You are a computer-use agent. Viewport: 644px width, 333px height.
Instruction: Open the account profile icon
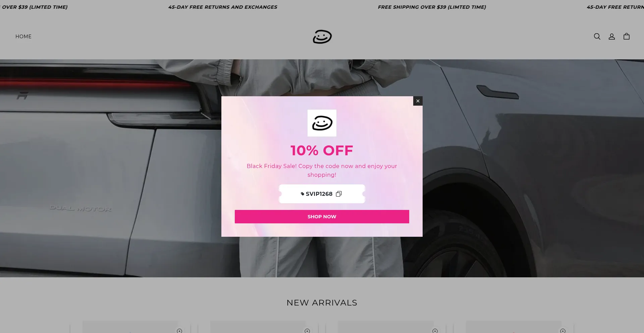coord(612,37)
